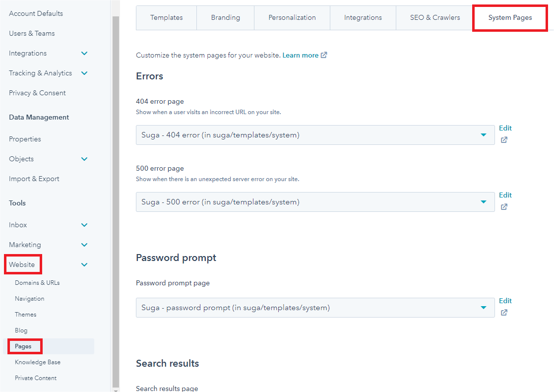Click the Learn more link
Viewport: 554px width, 392px height.
click(x=300, y=55)
